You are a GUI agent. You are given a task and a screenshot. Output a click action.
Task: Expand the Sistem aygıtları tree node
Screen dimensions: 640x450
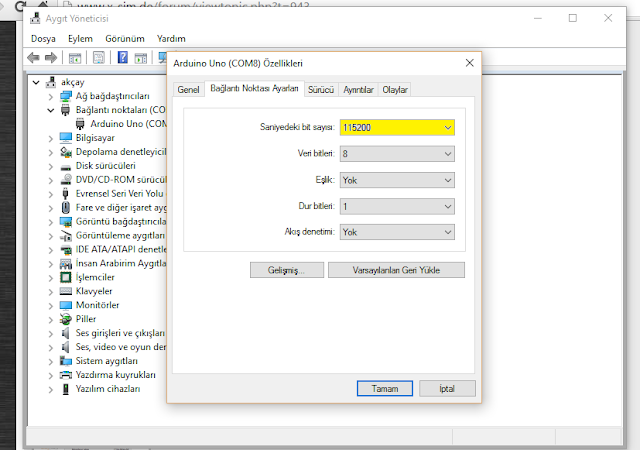coord(51,361)
